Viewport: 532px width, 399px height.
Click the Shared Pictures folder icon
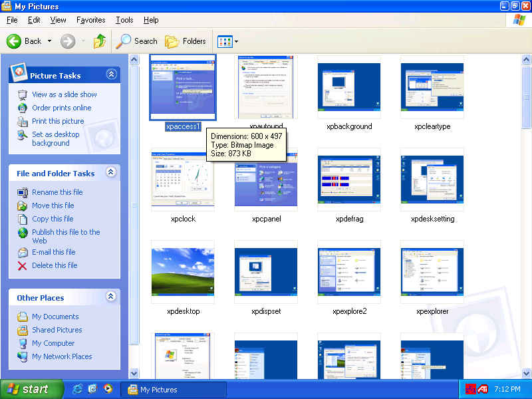23,330
